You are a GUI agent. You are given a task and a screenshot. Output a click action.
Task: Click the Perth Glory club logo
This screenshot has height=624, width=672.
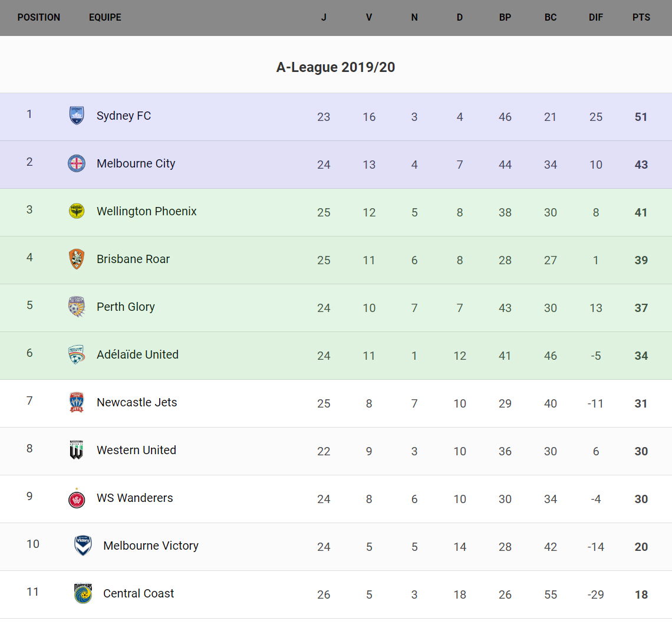(x=77, y=307)
